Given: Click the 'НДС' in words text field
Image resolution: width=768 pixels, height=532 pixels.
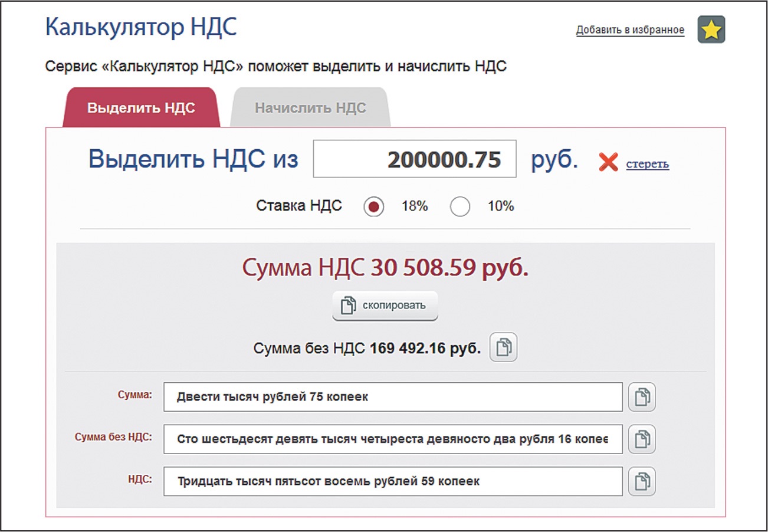Looking at the screenshot, I should (393, 482).
